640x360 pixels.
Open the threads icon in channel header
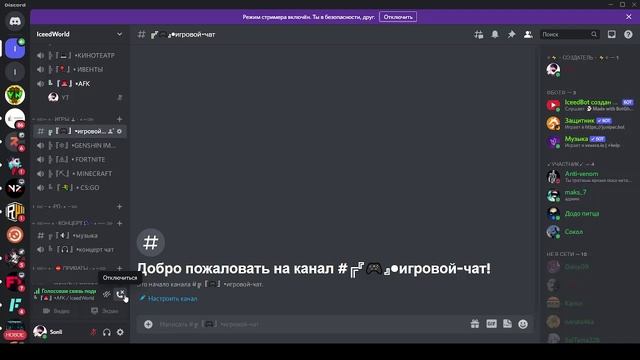(478, 35)
